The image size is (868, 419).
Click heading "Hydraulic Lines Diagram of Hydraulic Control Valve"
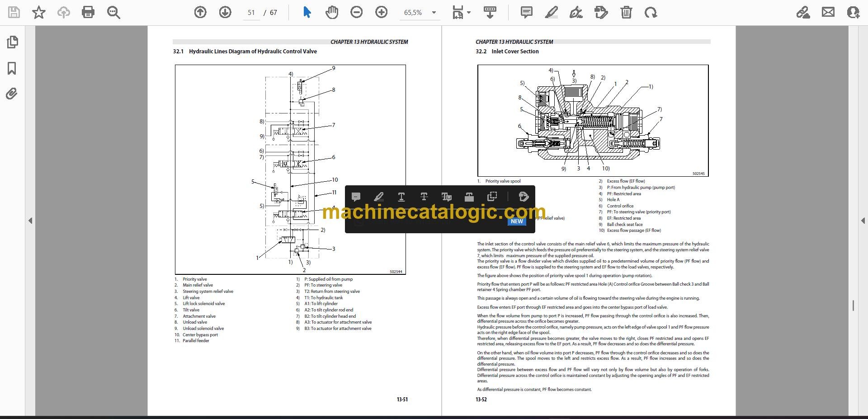[253, 52]
